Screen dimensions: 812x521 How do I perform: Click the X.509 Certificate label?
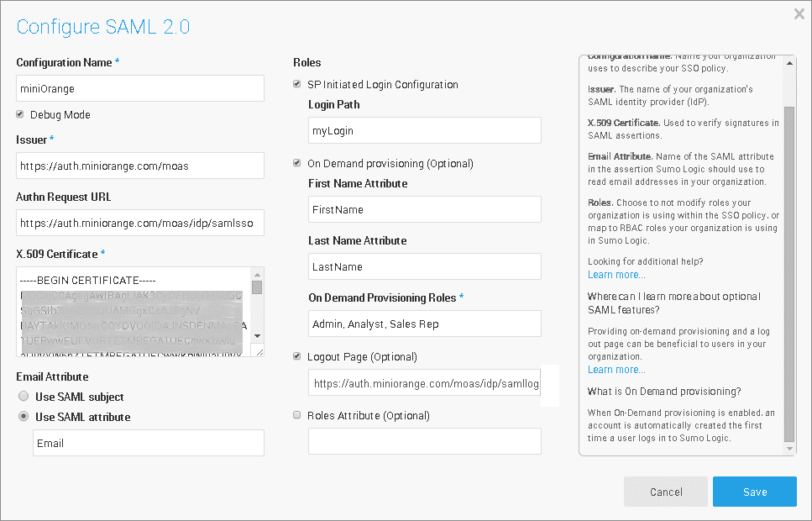[x=57, y=254]
